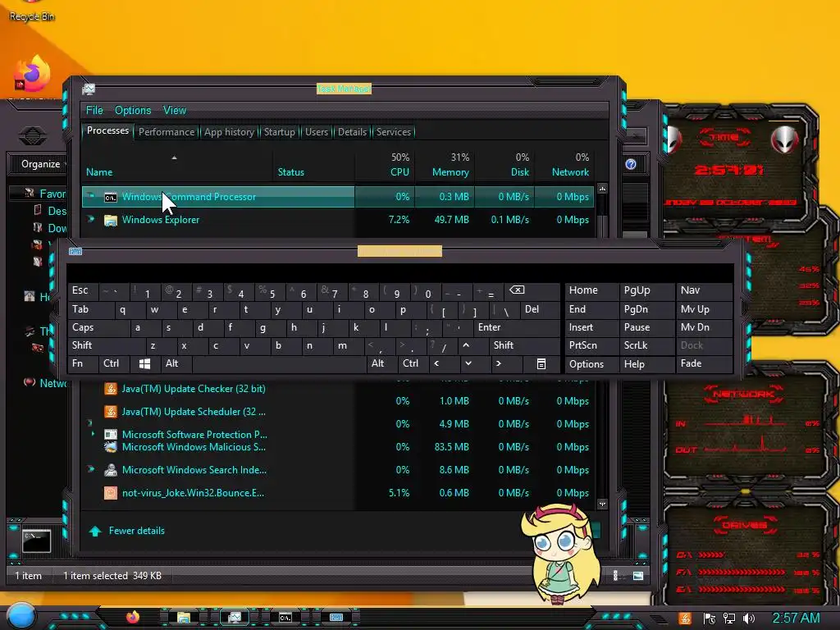Click the Java Update Scheduler process icon
Screen dimensions: 840x630
tap(111, 412)
